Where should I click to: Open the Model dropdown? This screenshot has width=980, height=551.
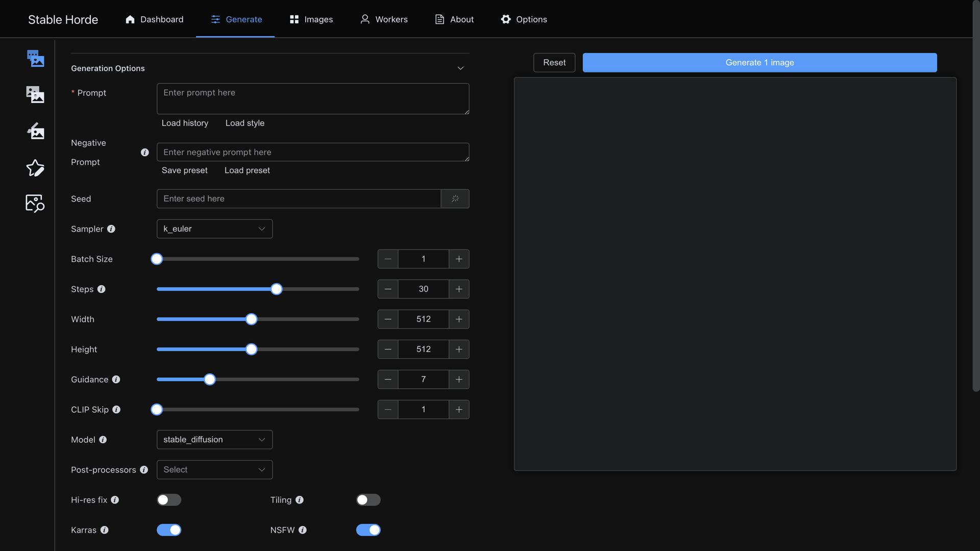click(x=214, y=439)
